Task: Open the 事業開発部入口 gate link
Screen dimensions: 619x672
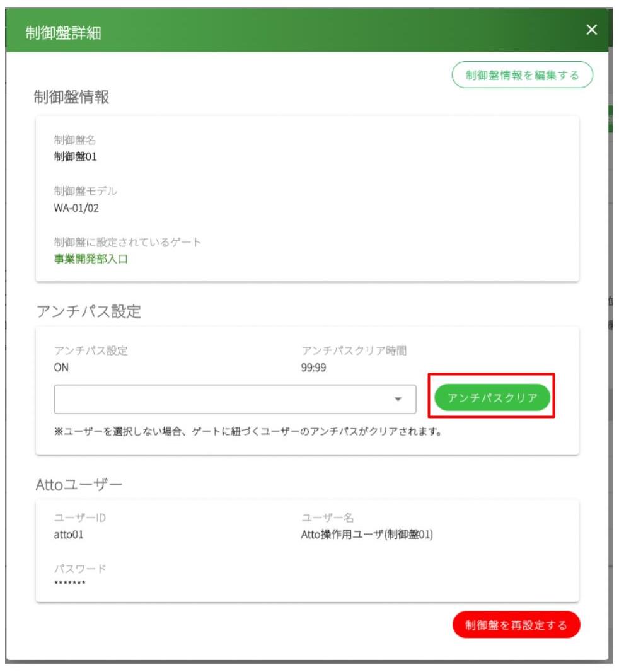Action: 91,259
